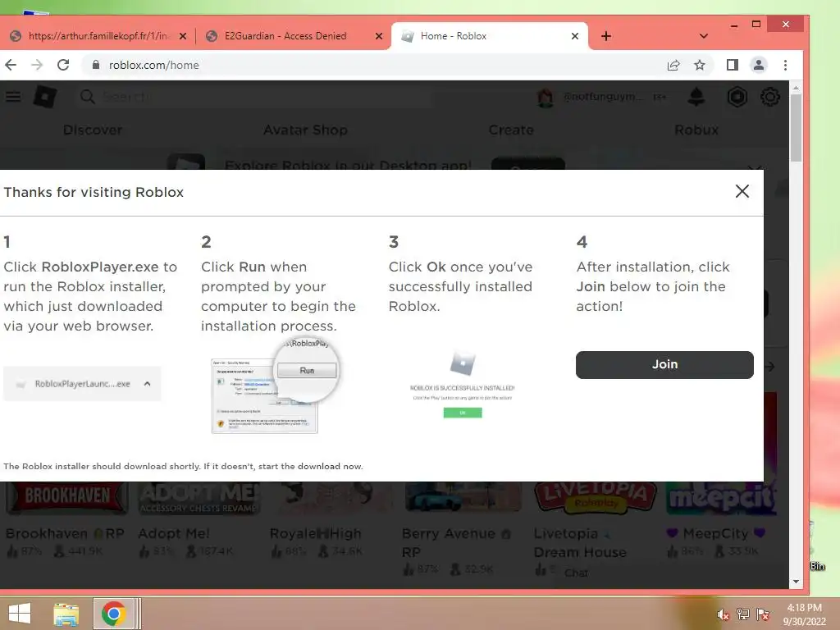
Task: Click the taskbar clock showing 4:18 PM
Action: pos(804,614)
